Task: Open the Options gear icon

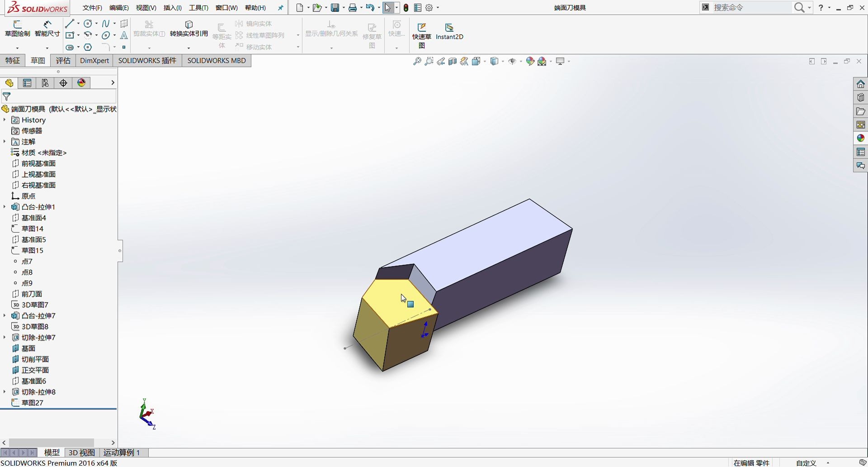Action: click(429, 8)
